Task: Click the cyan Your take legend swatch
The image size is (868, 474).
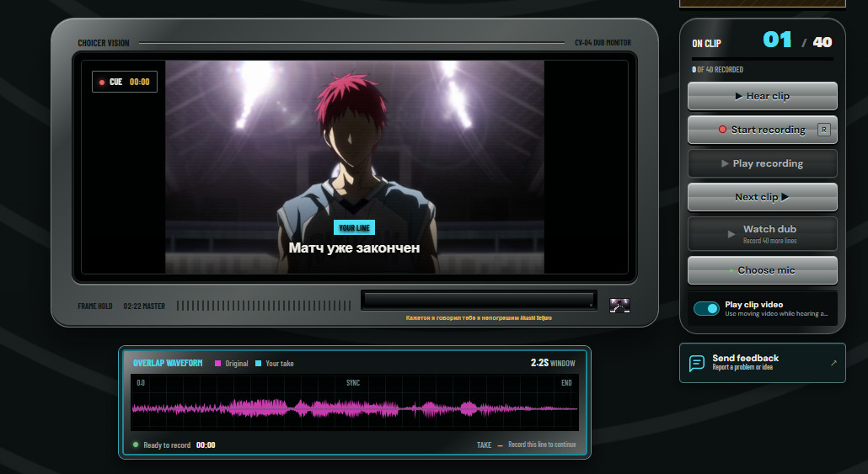Action: click(258, 364)
